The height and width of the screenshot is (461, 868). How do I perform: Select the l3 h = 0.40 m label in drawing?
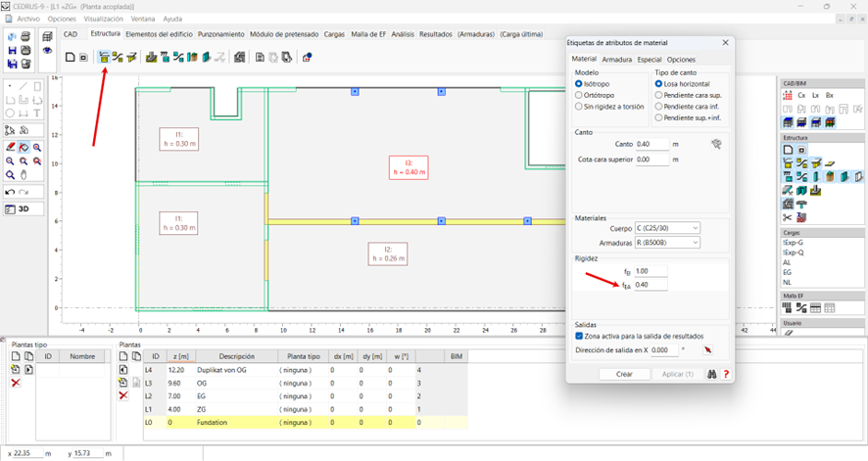(409, 167)
